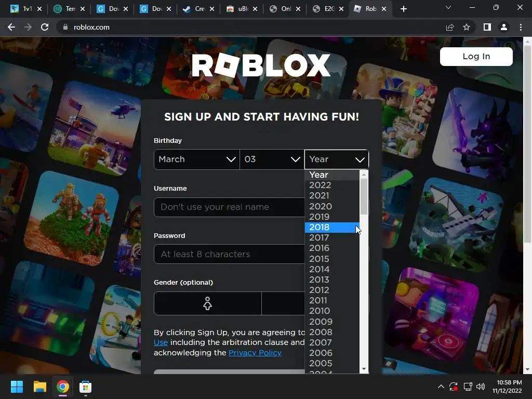Collapse the Year dropdown box
Image resolution: width=532 pixels, height=399 pixels.
point(337,159)
